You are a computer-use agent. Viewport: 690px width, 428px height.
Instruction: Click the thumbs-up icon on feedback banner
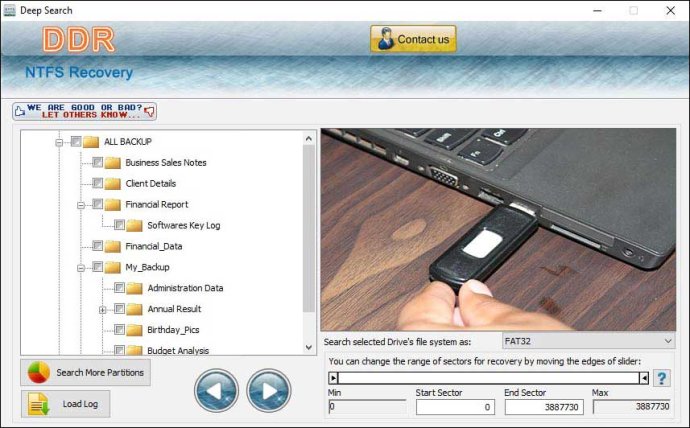(20, 111)
